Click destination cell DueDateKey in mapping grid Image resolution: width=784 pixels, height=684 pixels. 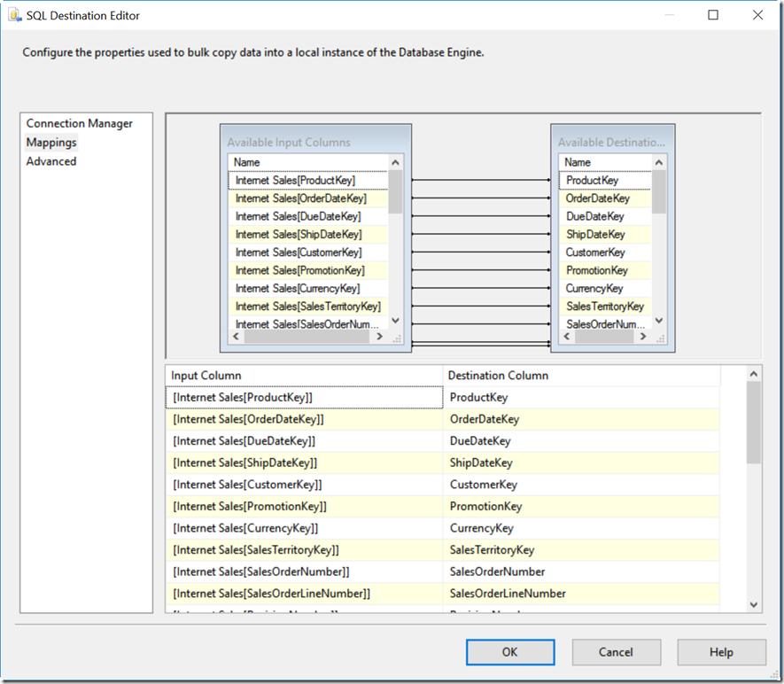581,441
